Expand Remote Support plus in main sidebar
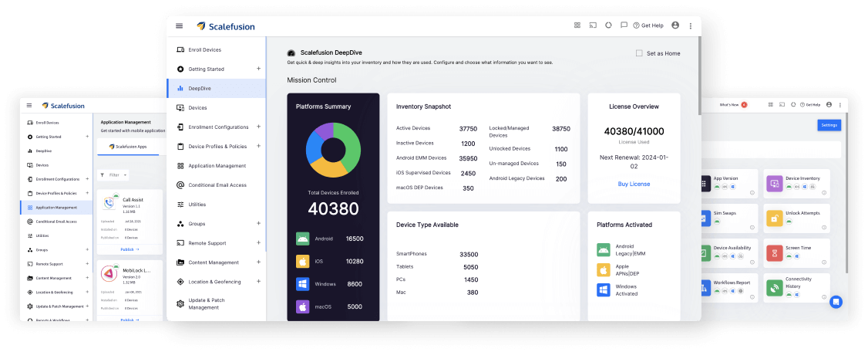 (258, 243)
